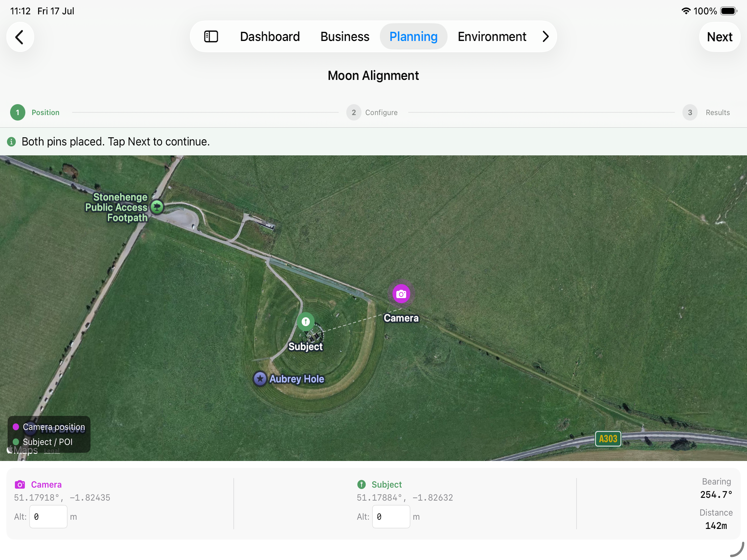Screen dimensions: 747x560
Task: Switch to the Business tab
Action: (345, 37)
